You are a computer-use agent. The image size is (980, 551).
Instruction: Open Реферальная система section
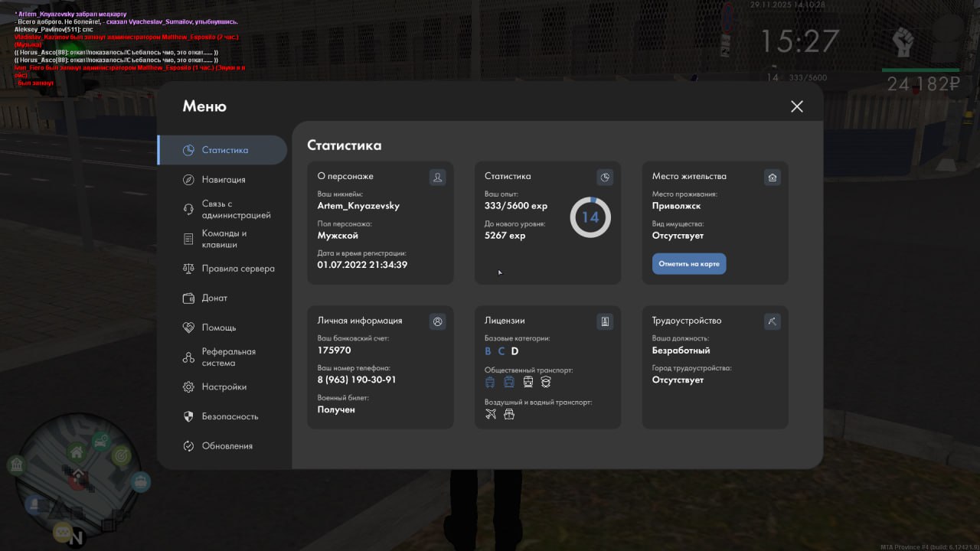pos(222,357)
